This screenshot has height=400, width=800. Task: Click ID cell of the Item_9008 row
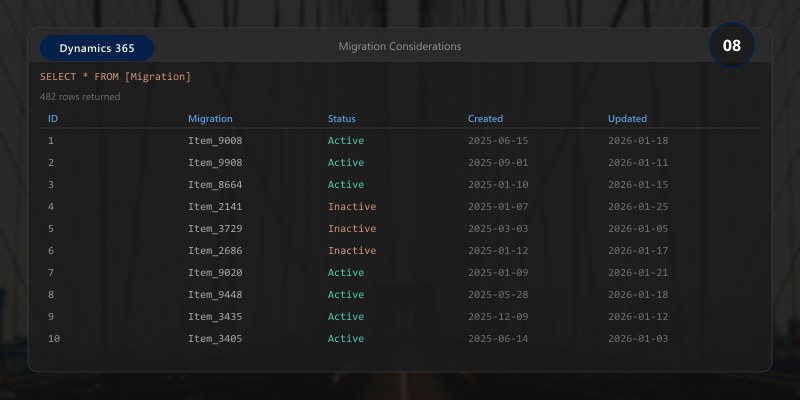pos(51,140)
